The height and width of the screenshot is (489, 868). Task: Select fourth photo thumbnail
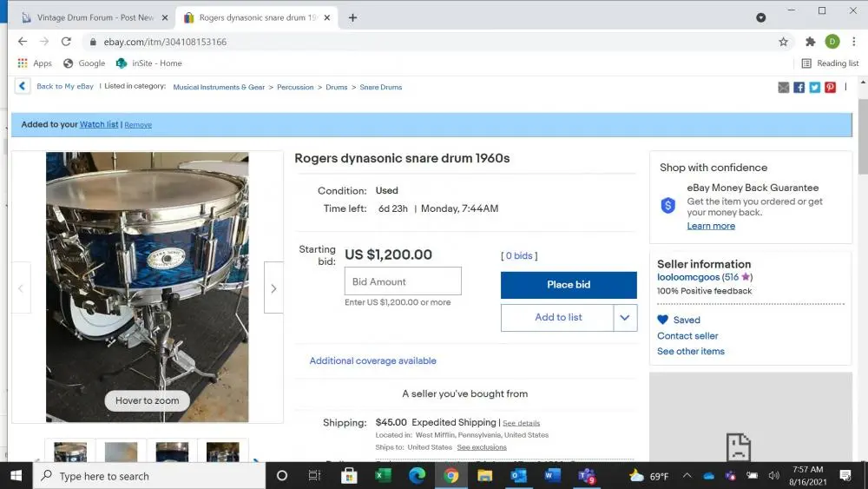(223, 451)
